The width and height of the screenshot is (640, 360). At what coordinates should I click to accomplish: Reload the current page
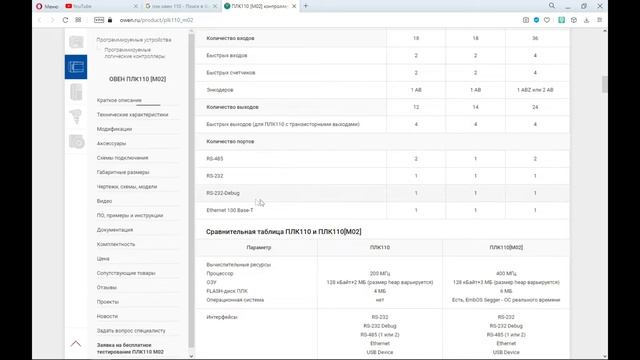(x=65, y=20)
